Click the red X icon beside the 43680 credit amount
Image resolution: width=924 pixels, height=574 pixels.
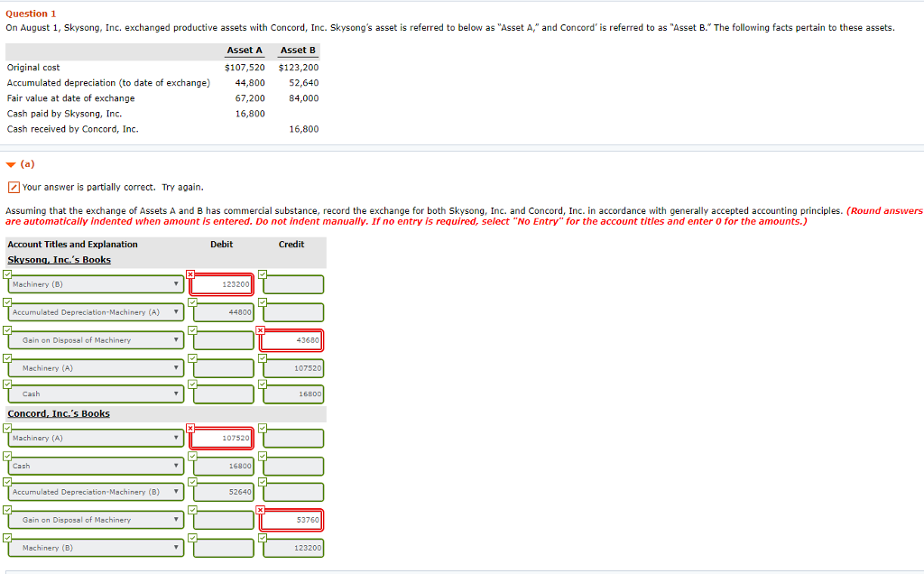tap(260, 332)
